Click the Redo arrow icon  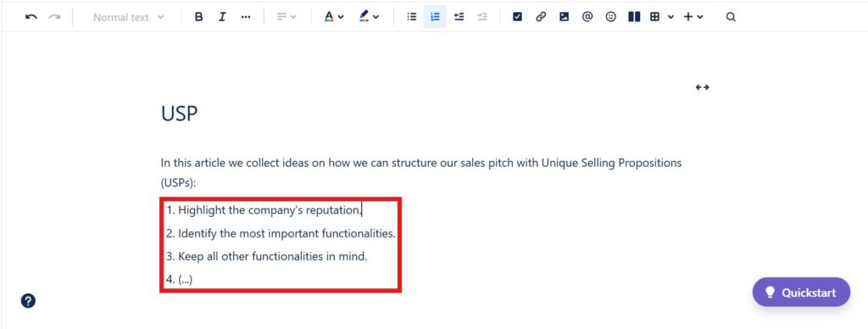(54, 17)
